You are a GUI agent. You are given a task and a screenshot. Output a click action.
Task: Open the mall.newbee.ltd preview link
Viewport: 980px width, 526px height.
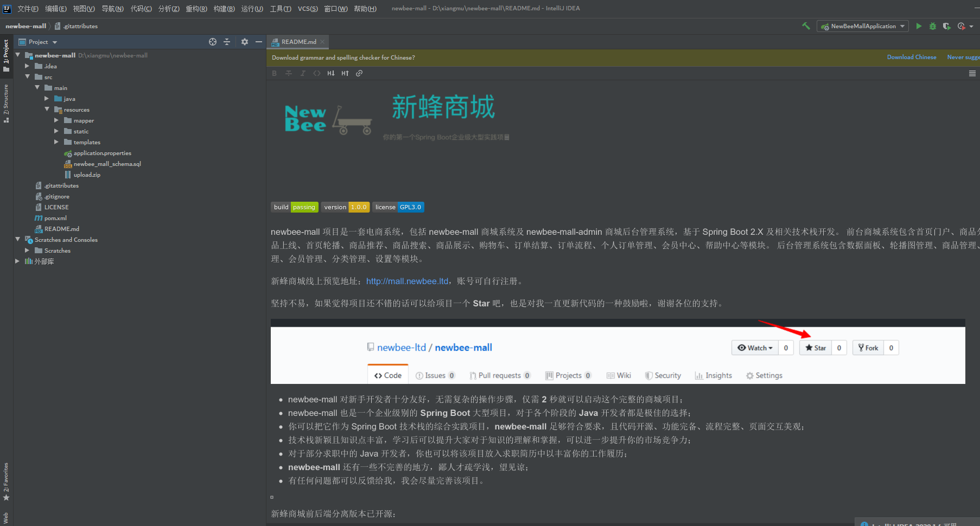[x=407, y=281]
